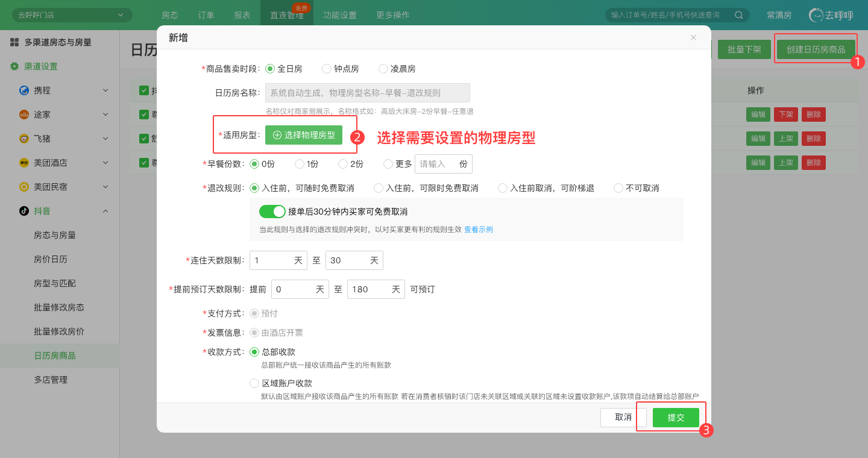Choose 1份 breakfast option
The width and height of the screenshot is (868, 458).
[x=300, y=163]
